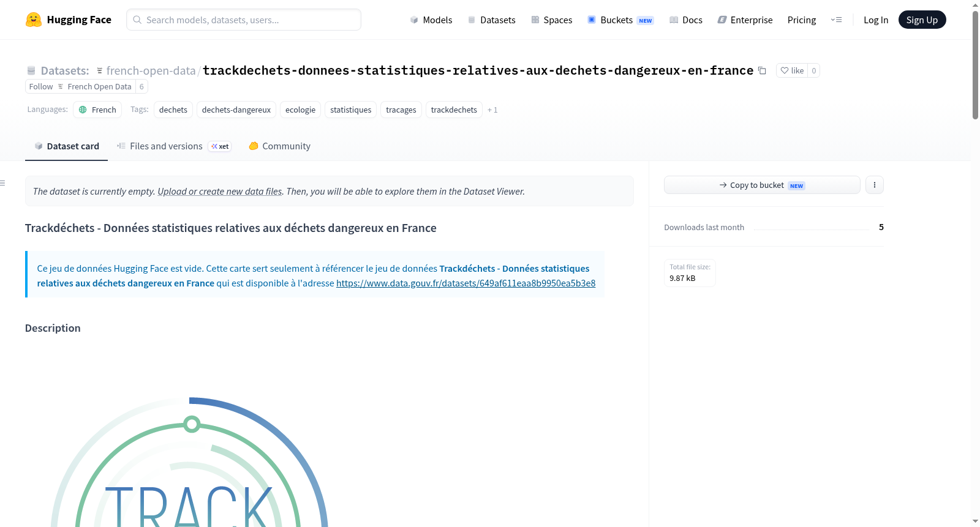
Task: Click the xet badge
Action: pos(220,146)
